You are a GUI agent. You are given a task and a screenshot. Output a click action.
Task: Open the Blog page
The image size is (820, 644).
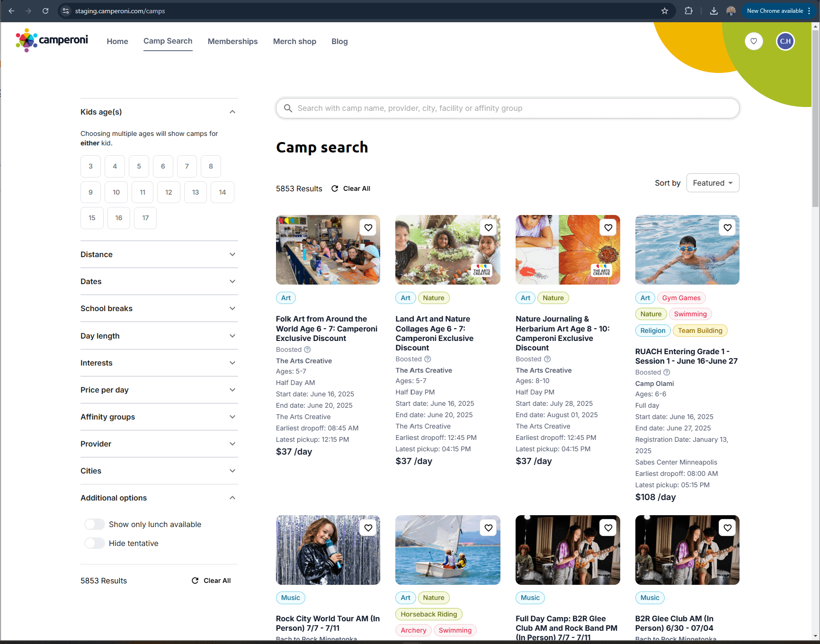339,42
